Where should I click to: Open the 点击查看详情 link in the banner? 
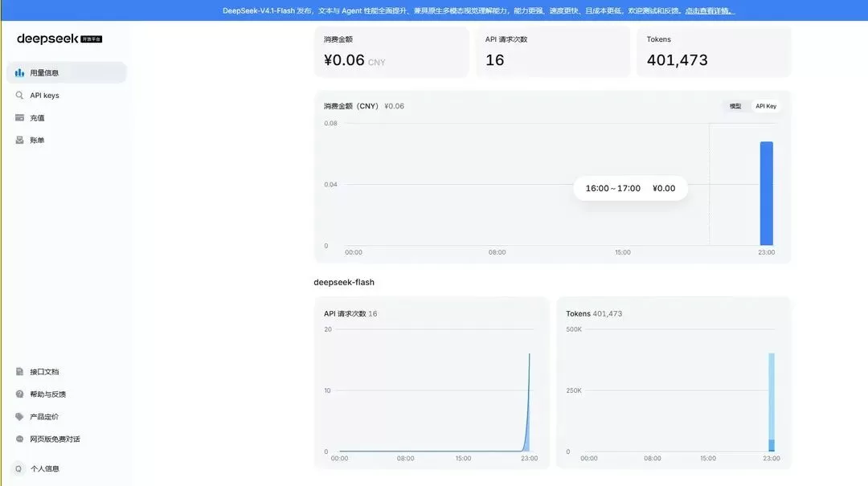[x=709, y=10]
